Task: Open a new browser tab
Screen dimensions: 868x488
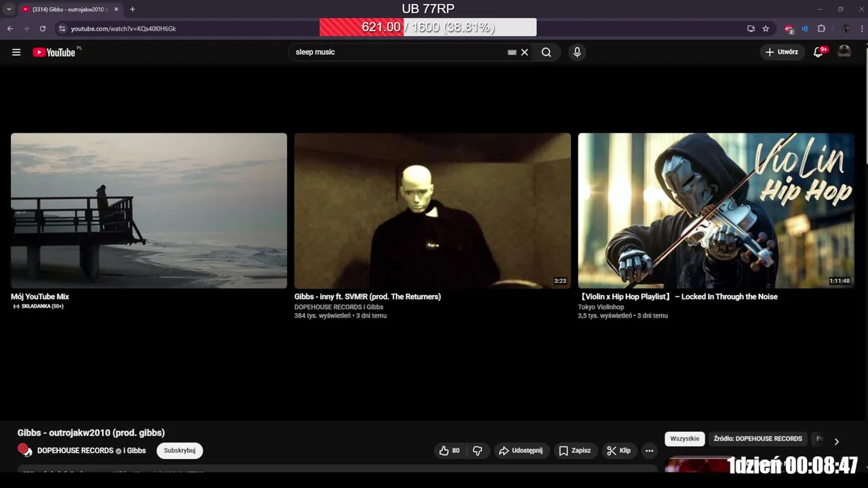Action: (132, 9)
